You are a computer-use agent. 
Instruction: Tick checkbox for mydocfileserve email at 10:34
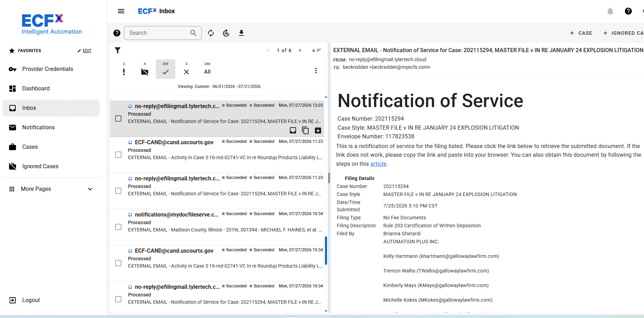click(x=118, y=227)
